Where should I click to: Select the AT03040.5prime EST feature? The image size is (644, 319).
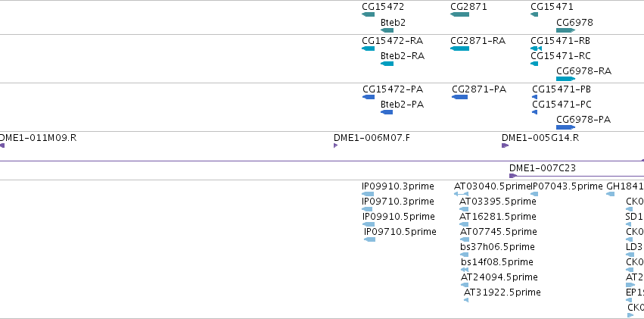coord(461,194)
